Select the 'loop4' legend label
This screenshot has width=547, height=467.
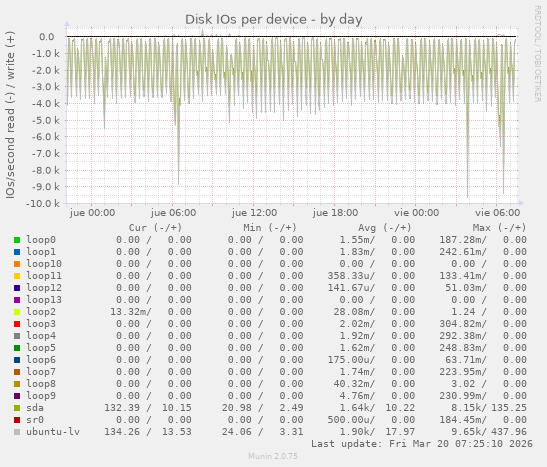(41, 336)
